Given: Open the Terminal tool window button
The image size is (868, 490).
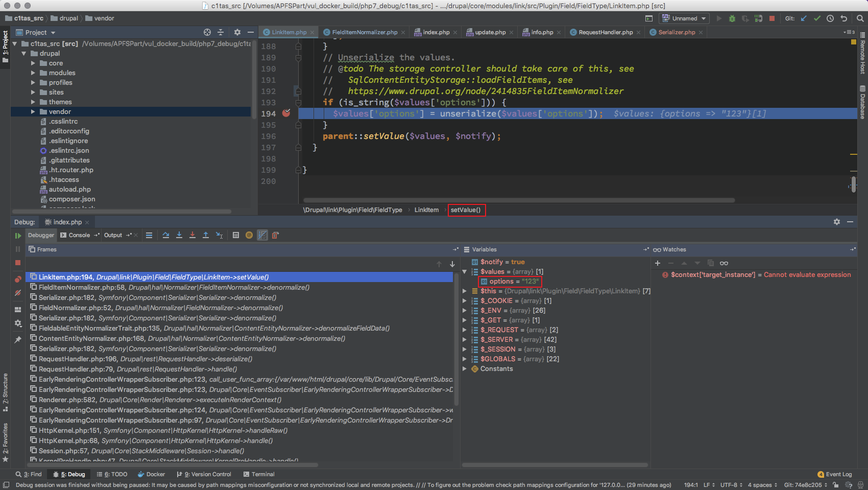Looking at the screenshot, I should click(x=259, y=474).
